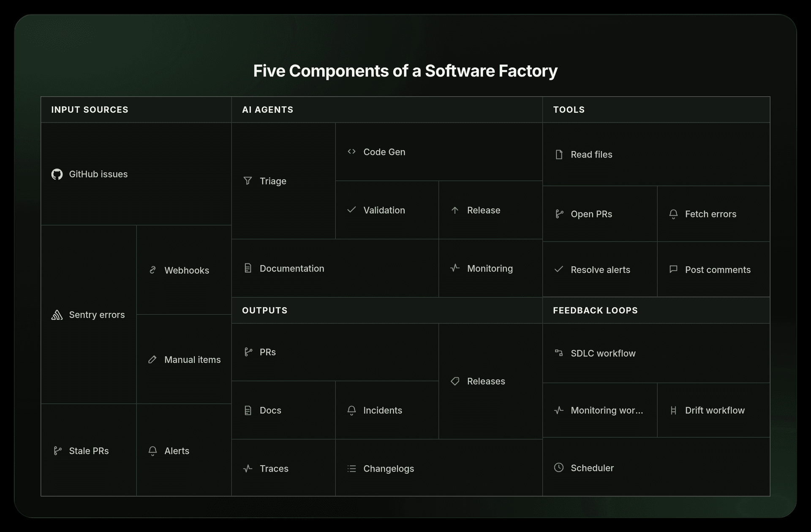Click the Incidents label
This screenshot has height=532, width=811.
[383, 410]
